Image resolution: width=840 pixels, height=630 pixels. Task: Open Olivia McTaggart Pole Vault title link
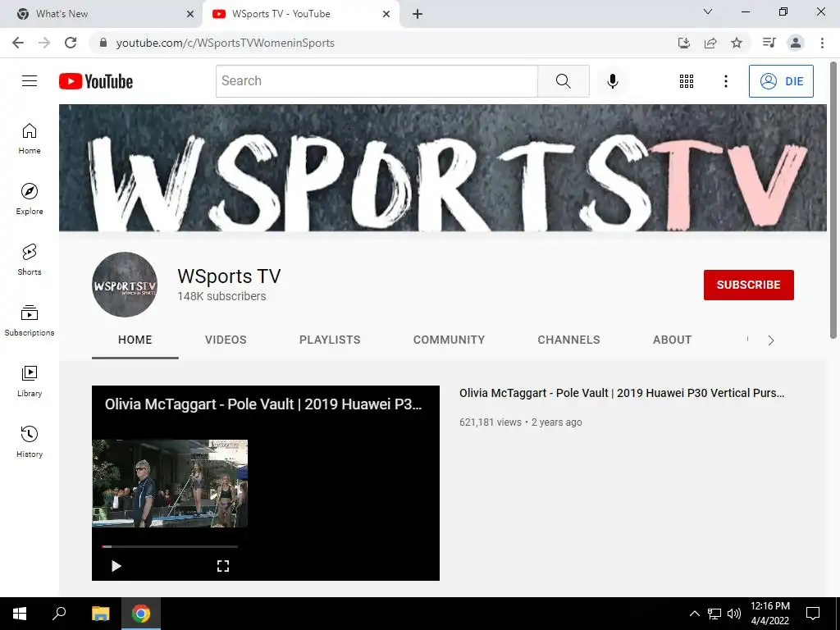[622, 393]
